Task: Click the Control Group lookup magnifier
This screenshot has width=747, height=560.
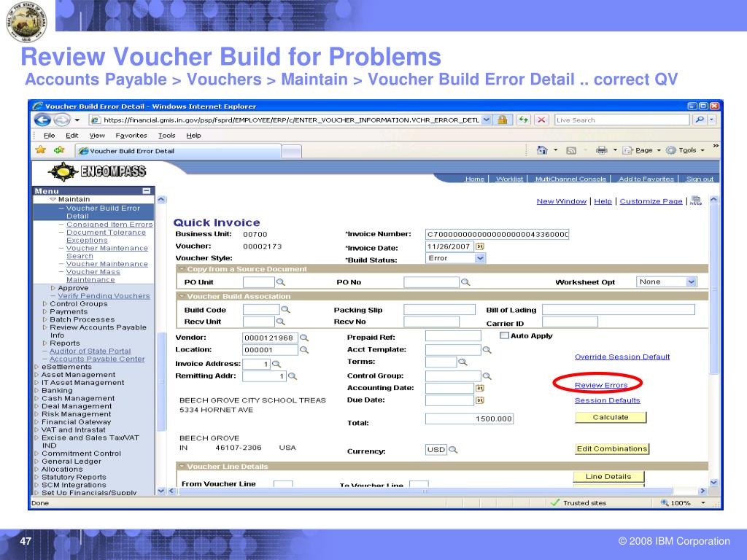Action: click(487, 376)
